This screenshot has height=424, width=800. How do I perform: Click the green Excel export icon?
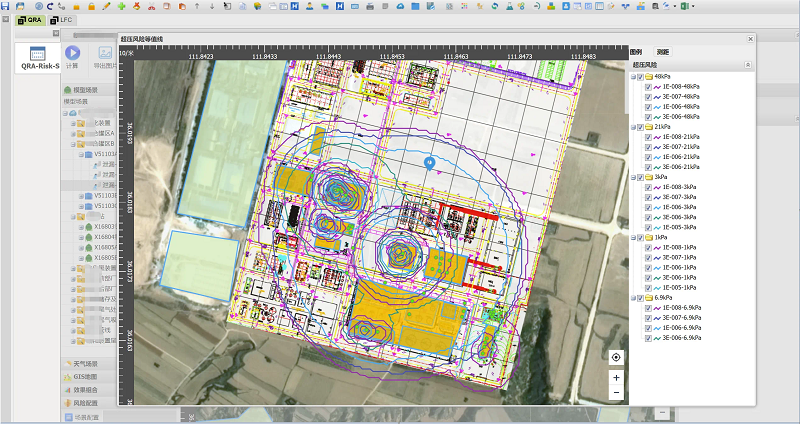687,6
